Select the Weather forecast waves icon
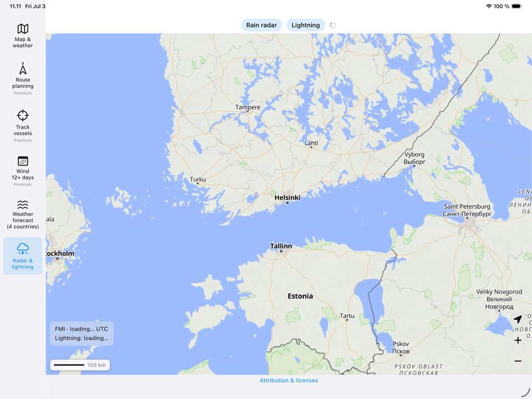532x399 pixels. click(23, 204)
